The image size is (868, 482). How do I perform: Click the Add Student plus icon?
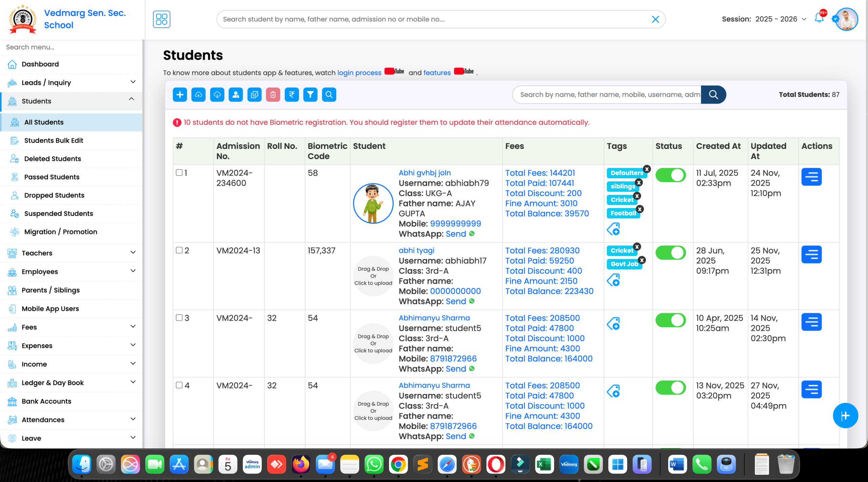click(180, 95)
